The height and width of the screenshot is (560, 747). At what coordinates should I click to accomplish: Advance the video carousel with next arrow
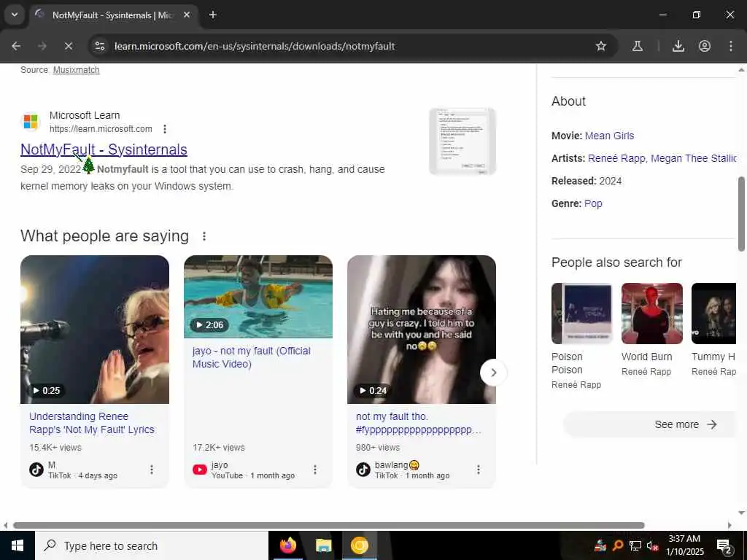[x=494, y=373]
